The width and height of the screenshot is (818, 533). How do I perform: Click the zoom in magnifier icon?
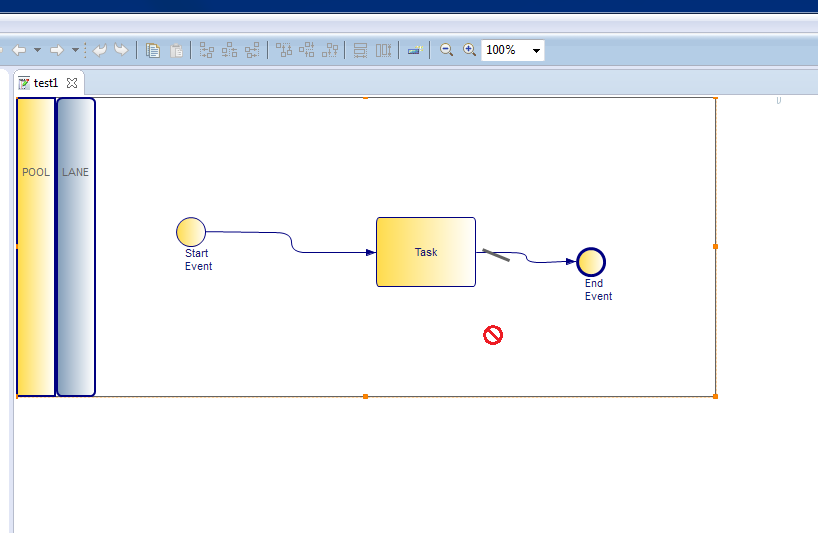tap(469, 50)
